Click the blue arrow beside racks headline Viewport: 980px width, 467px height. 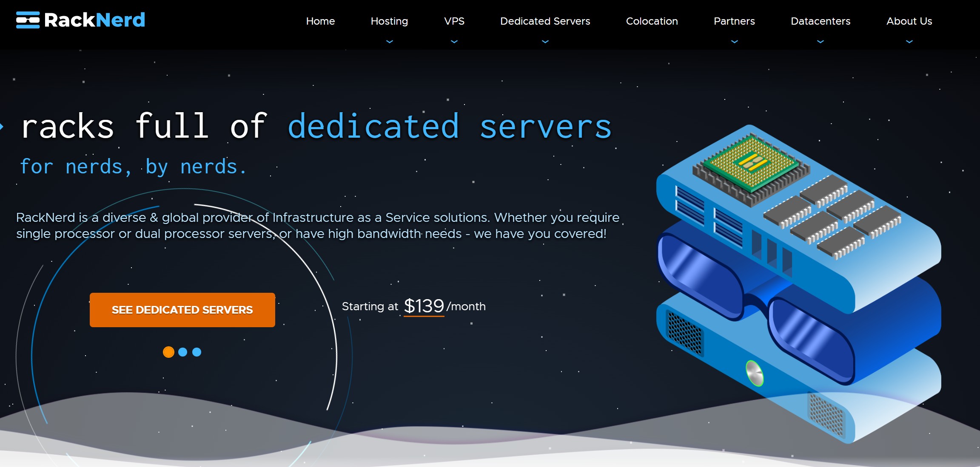coord(2,126)
